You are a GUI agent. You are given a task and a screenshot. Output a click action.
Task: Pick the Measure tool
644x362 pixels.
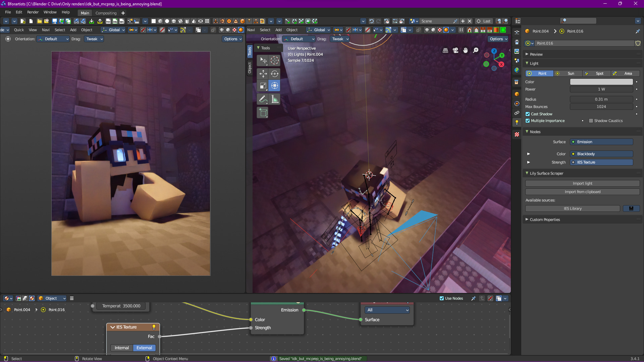coord(275,99)
